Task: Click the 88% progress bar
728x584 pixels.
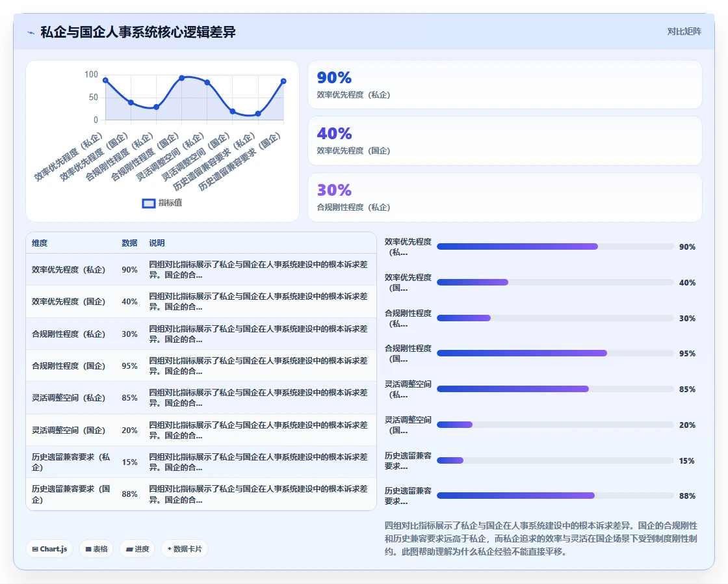Action: click(x=555, y=496)
